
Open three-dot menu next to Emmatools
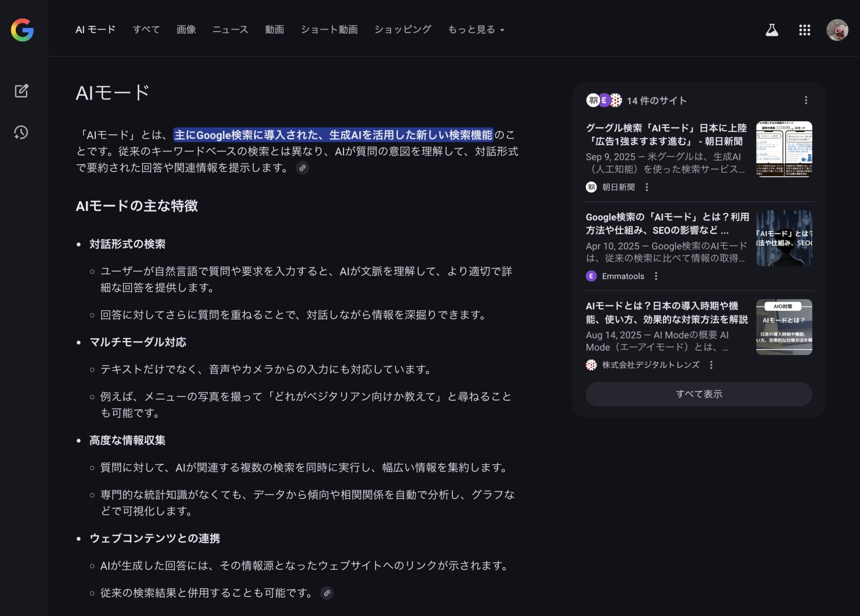click(656, 276)
